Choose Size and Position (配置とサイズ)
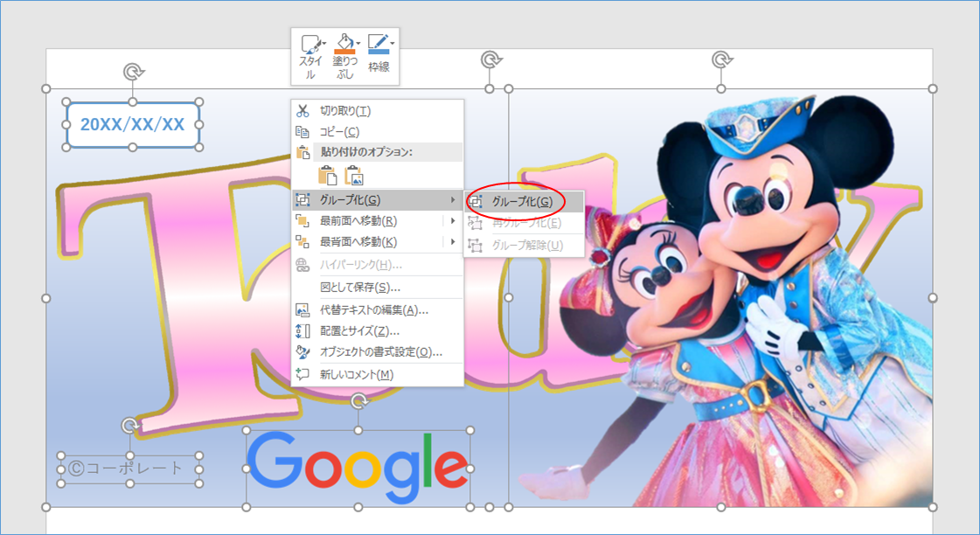 click(378, 331)
